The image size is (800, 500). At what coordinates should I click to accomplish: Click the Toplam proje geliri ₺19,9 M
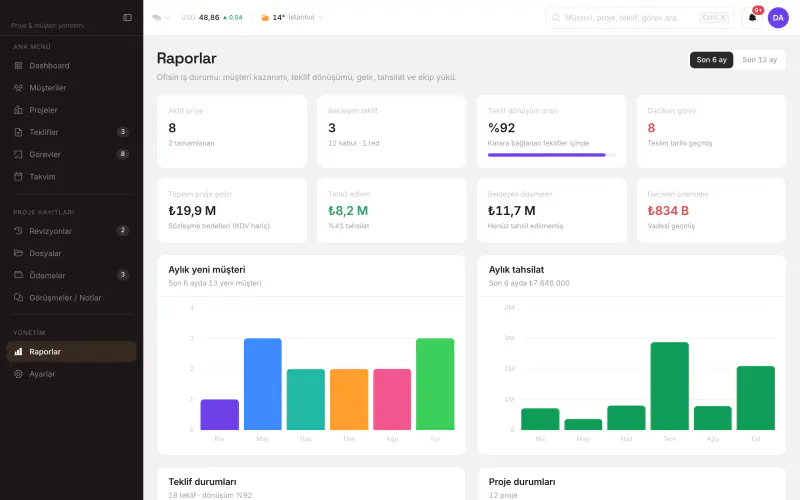[192, 210]
